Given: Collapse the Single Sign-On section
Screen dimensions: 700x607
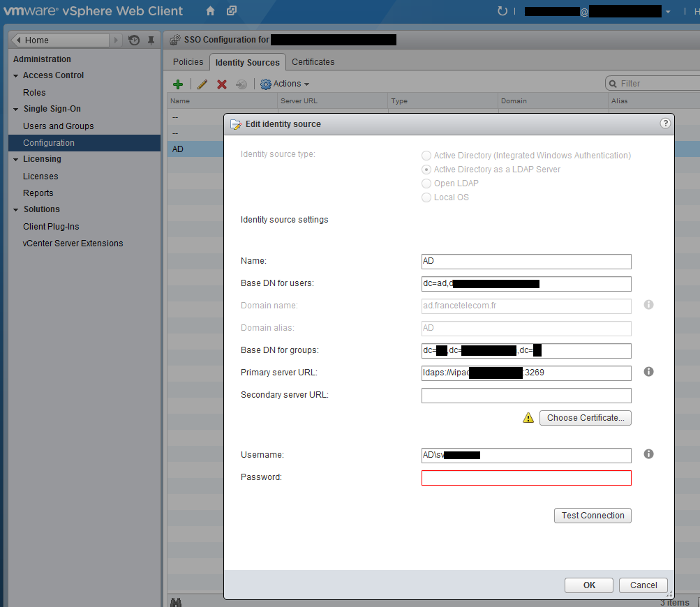Looking at the screenshot, I should click(x=15, y=109).
